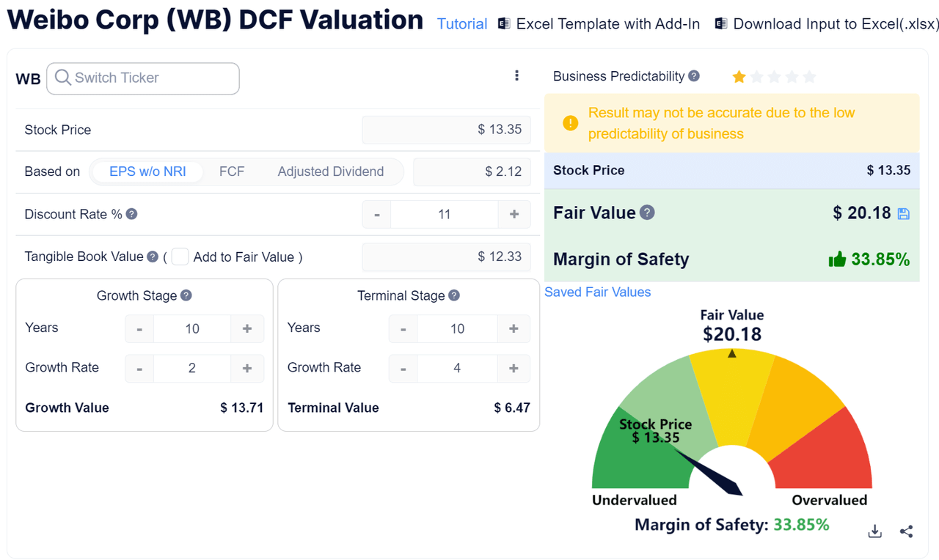Increase the Discount Rate with plus
939x560 pixels.
point(514,214)
